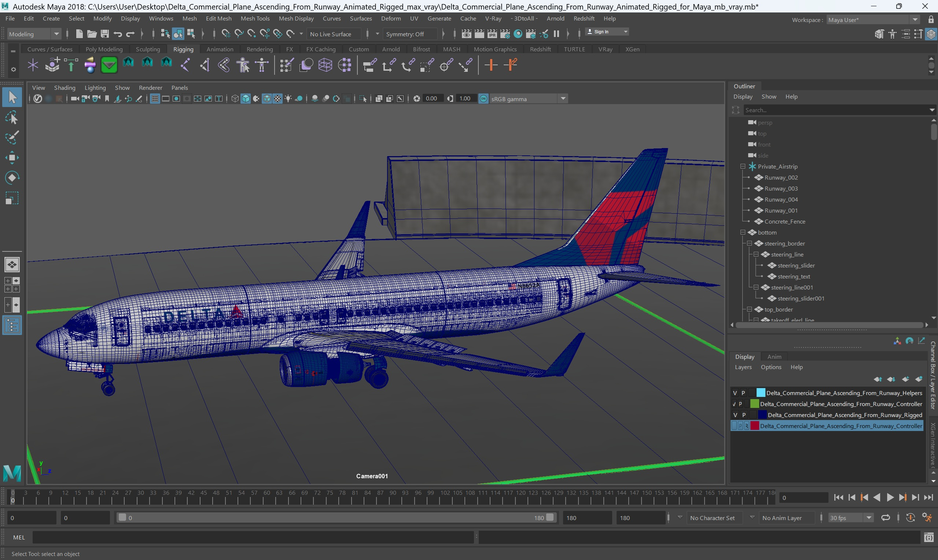Click the Create Joints shelf icon
This screenshot has height=560, width=938.
(185, 65)
